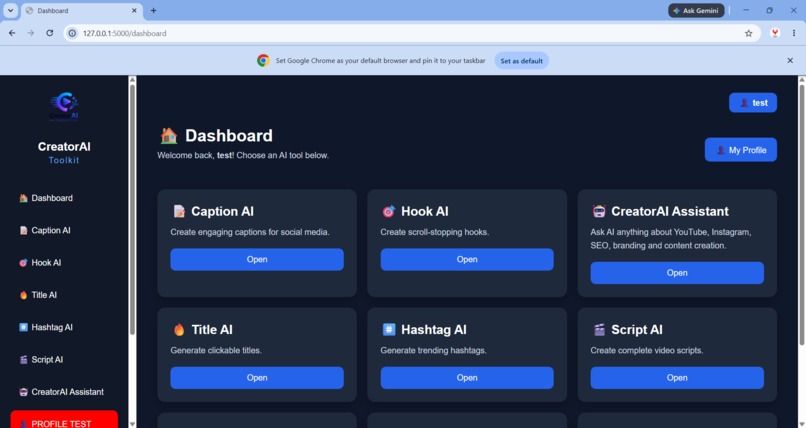Open the My Profile button
806x428 pixels.
741,150
